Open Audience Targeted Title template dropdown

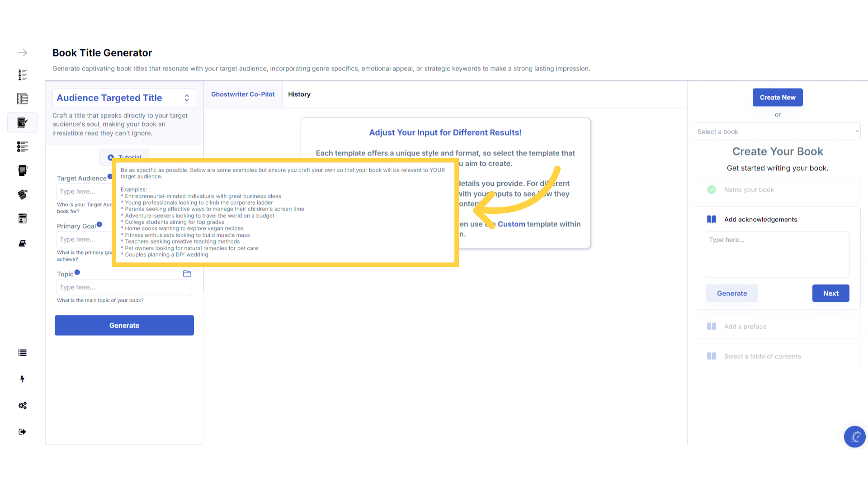(124, 98)
